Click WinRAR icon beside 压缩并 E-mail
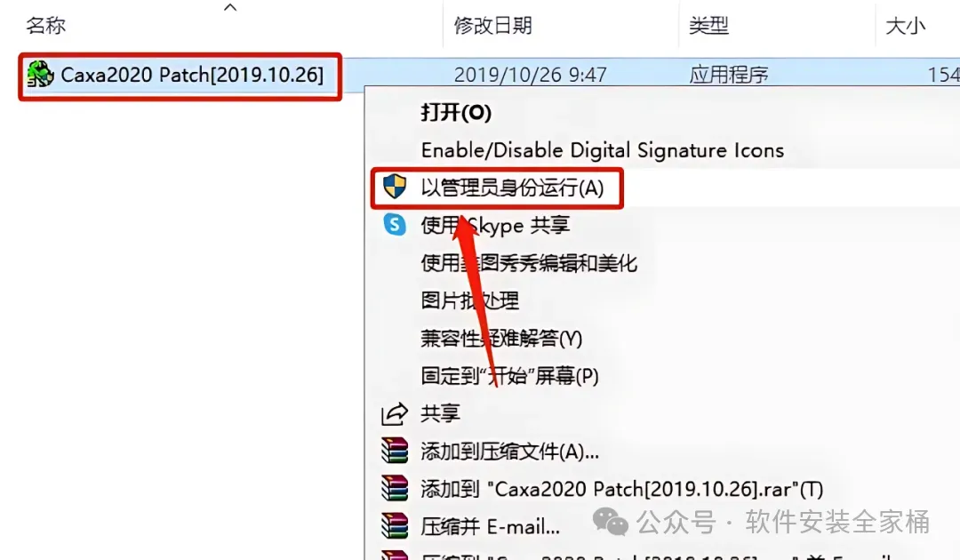960x560 pixels. coord(395,526)
